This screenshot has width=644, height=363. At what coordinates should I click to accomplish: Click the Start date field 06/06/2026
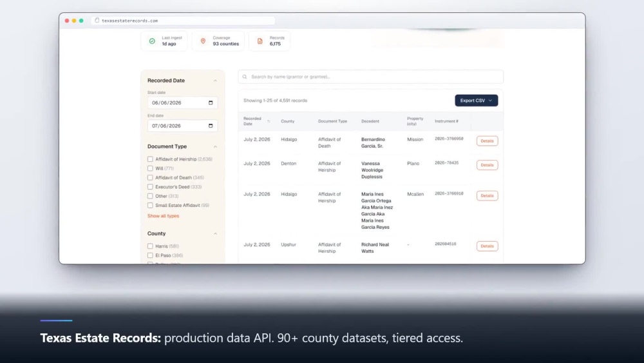click(182, 103)
